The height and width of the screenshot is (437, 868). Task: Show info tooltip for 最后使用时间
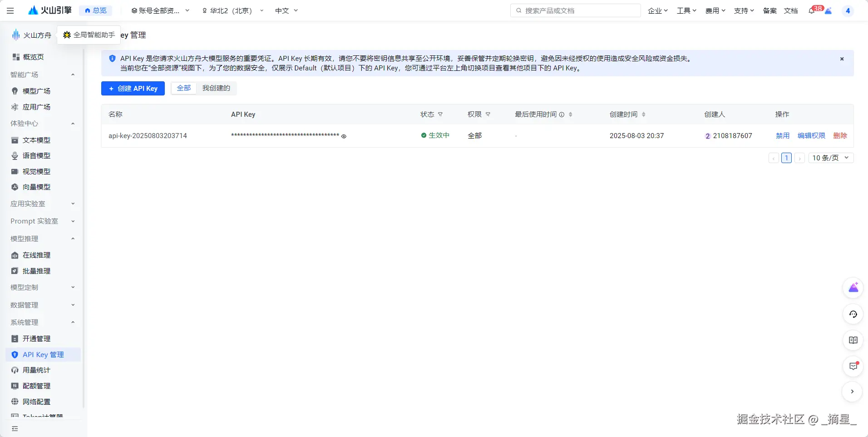click(562, 114)
